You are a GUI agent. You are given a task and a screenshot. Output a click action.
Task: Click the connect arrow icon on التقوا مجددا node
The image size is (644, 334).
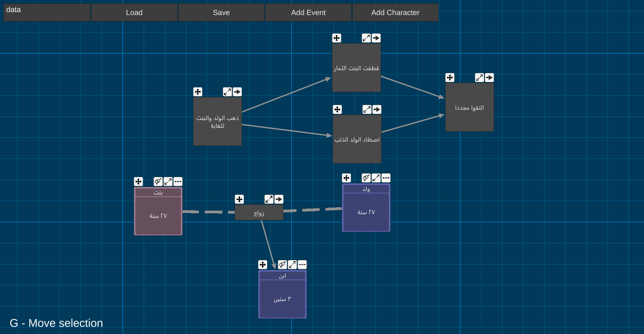coord(489,77)
